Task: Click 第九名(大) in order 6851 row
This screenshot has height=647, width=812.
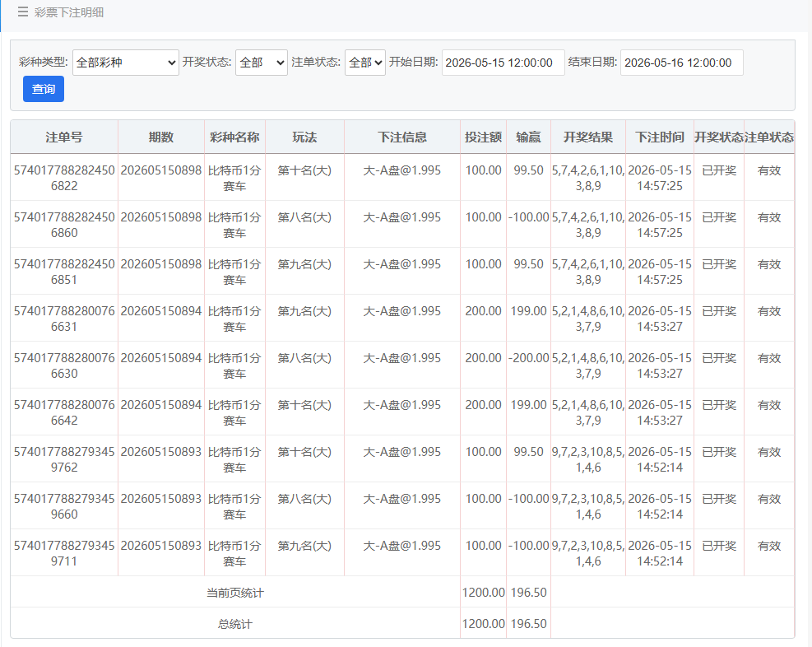Action: click(x=304, y=264)
